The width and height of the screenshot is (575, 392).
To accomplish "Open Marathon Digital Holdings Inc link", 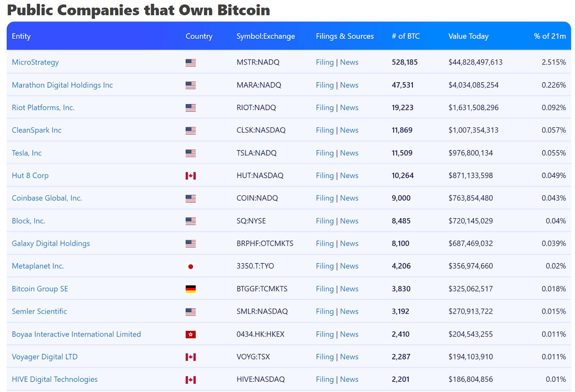I will [x=62, y=85].
